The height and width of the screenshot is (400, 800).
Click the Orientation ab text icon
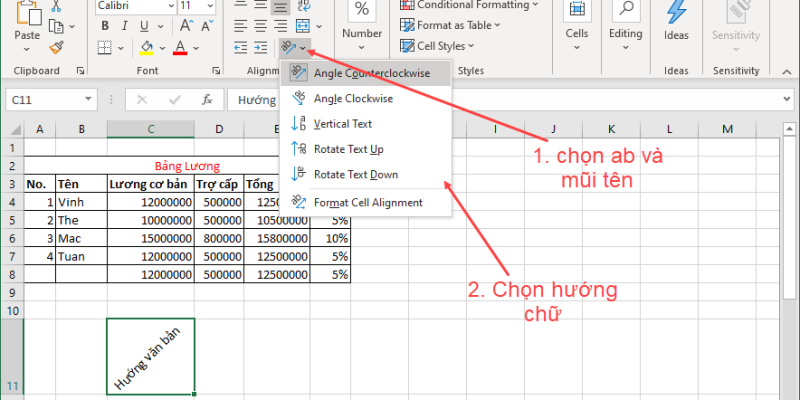click(x=289, y=47)
